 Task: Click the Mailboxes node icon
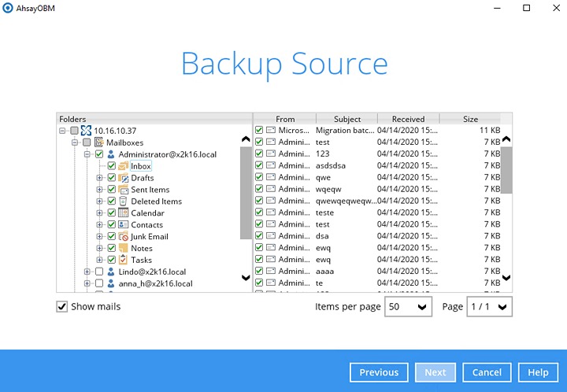tap(99, 142)
